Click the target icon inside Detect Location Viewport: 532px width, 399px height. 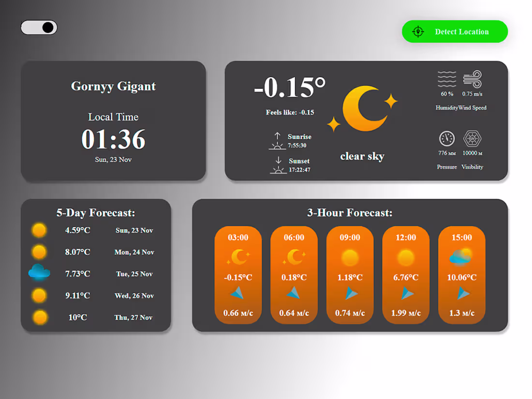click(418, 31)
